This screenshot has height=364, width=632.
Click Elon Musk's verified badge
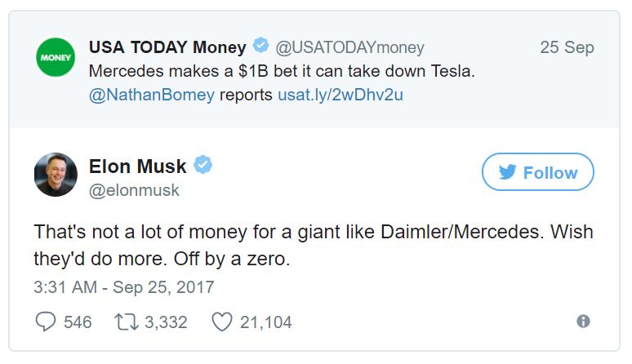[x=203, y=166]
